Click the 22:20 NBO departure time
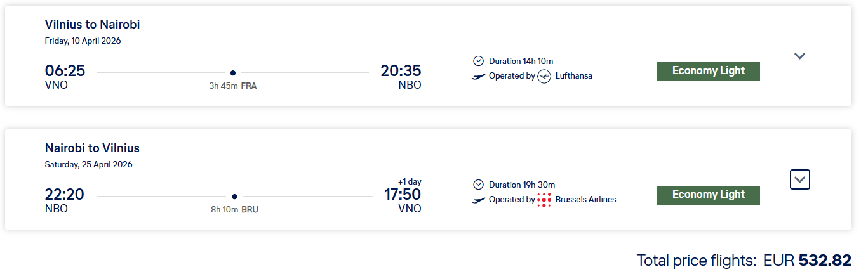 click(64, 195)
